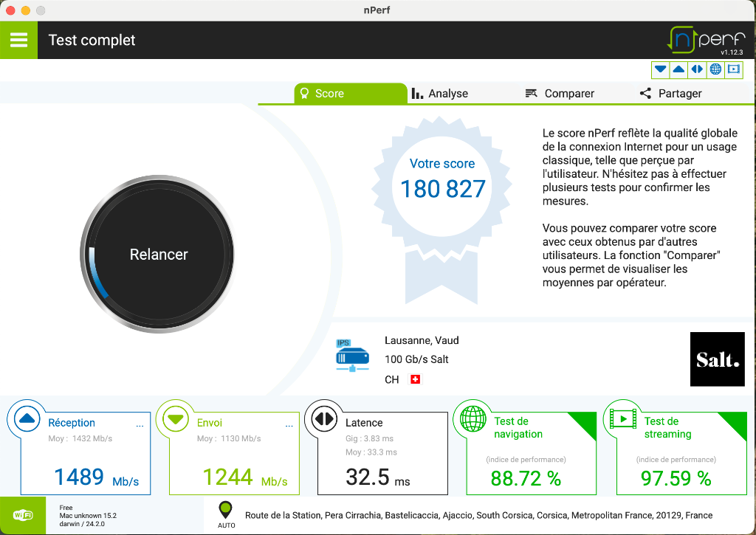Click the Lausanne, Vaud server location
Image resolution: width=756 pixels, height=535 pixels.
(422, 340)
